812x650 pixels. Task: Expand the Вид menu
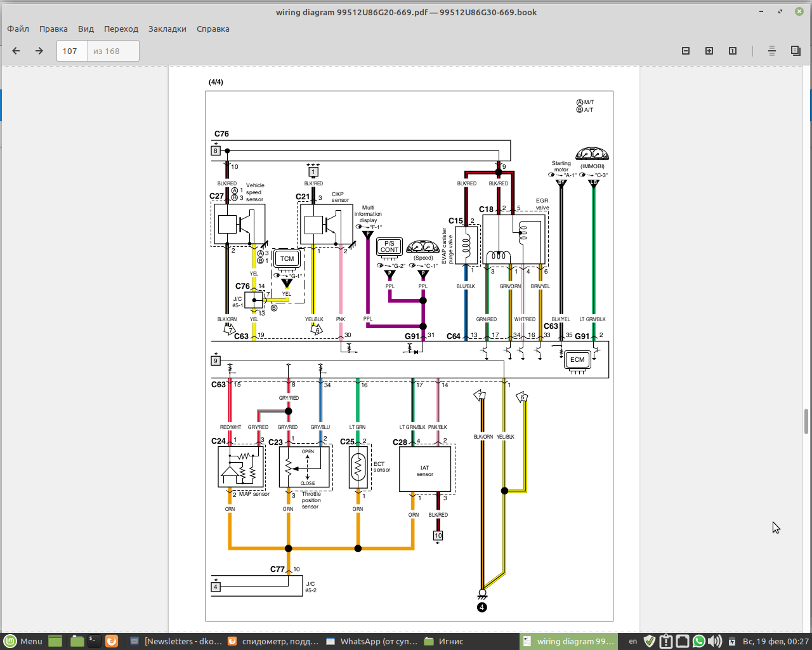[86, 29]
